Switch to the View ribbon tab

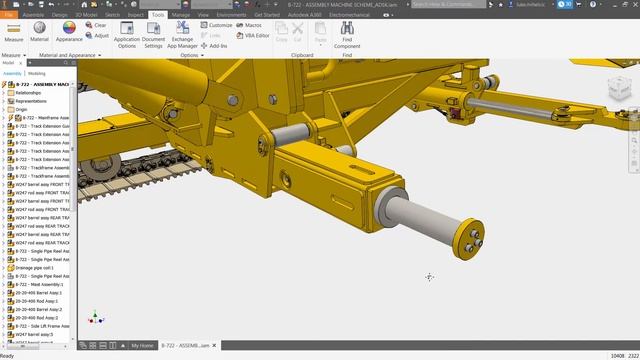(x=203, y=15)
